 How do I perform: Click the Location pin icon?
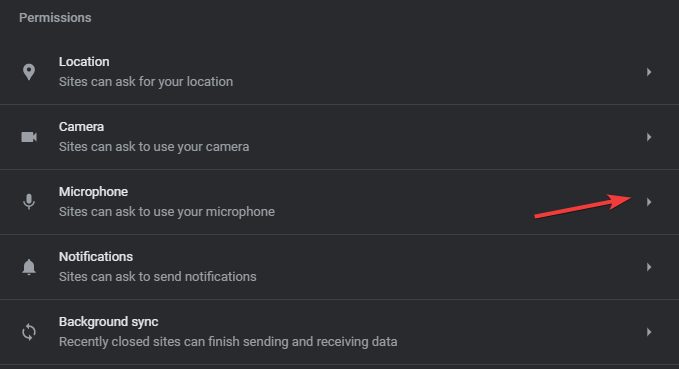pyautogui.click(x=29, y=72)
